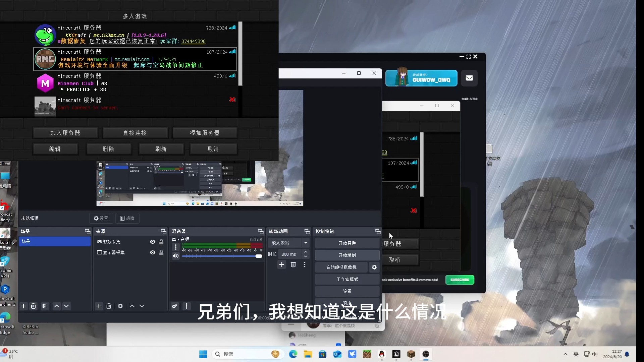Open the mail icon in the launcher window

pyautogui.click(x=469, y=78)
